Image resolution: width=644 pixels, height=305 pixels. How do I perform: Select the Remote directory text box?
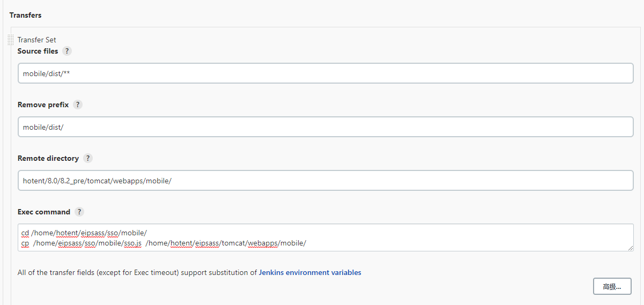coord(325,181)
